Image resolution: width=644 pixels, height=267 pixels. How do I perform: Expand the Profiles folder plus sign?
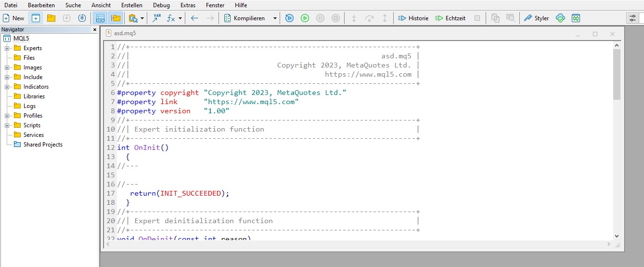tap(7, 116)
